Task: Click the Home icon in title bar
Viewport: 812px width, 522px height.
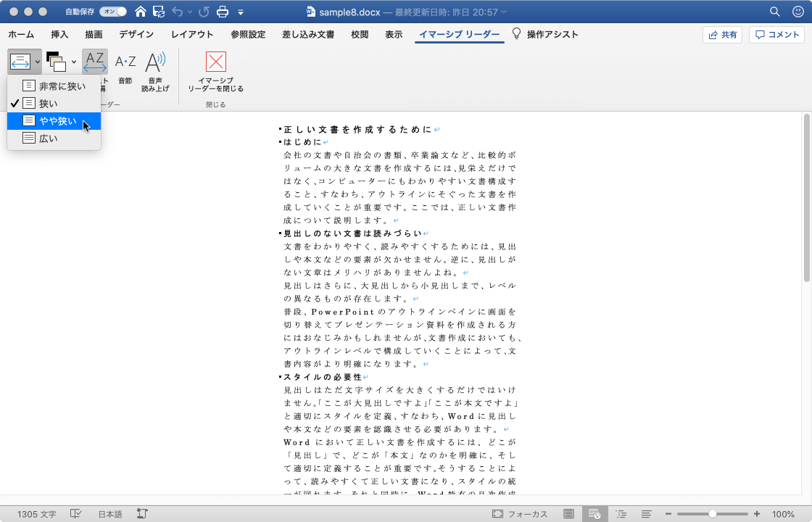Action: tap(140, 12)
